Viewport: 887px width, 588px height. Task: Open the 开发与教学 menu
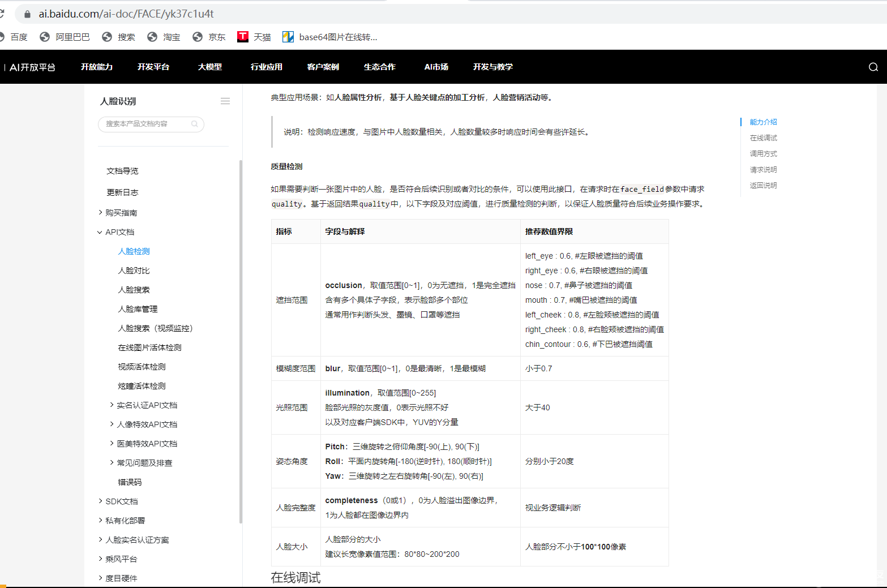point(493,67)
